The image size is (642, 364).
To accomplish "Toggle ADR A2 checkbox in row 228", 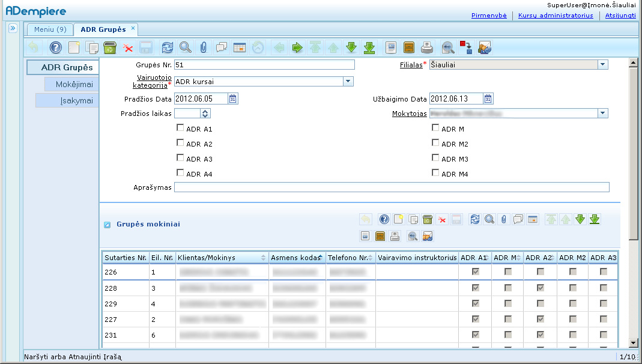I will click(541, 288).
